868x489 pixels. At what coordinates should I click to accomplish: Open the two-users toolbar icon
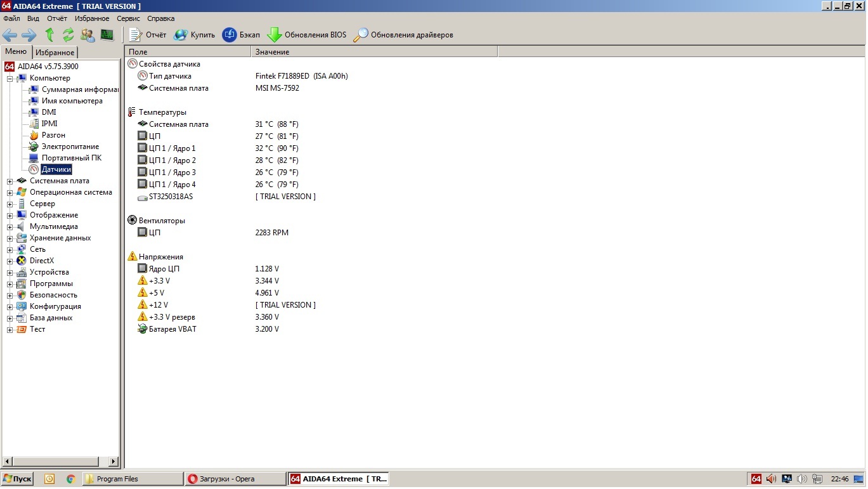click(x=87, y=35)
